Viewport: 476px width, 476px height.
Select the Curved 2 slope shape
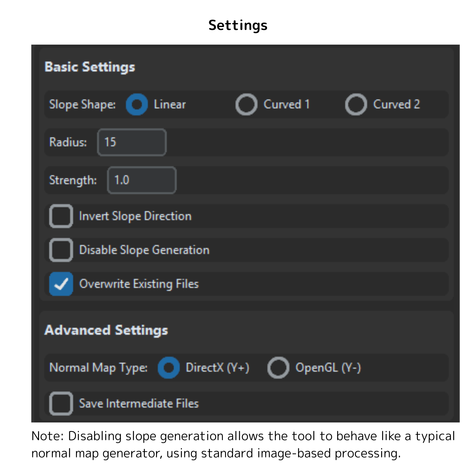click(x=356, y=104)
